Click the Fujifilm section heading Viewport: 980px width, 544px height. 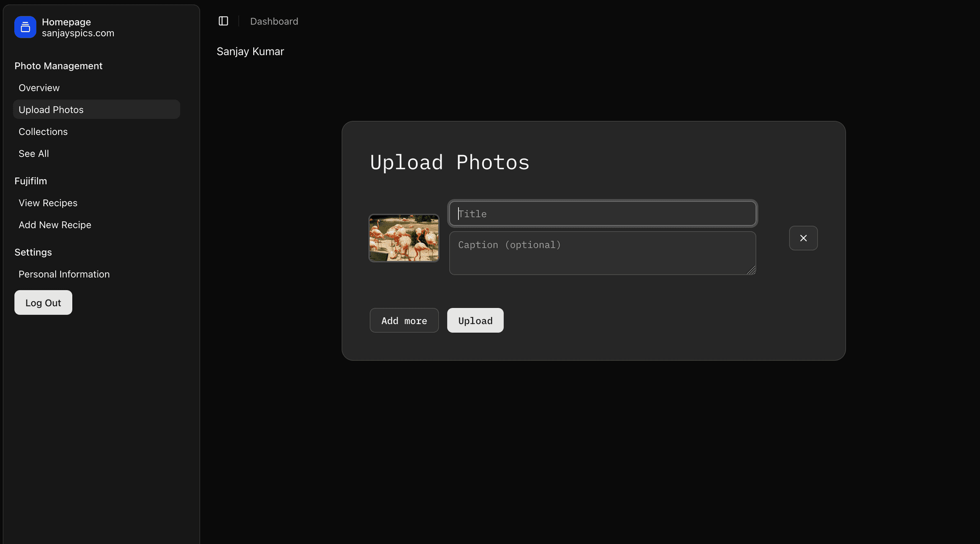[31, 181]
